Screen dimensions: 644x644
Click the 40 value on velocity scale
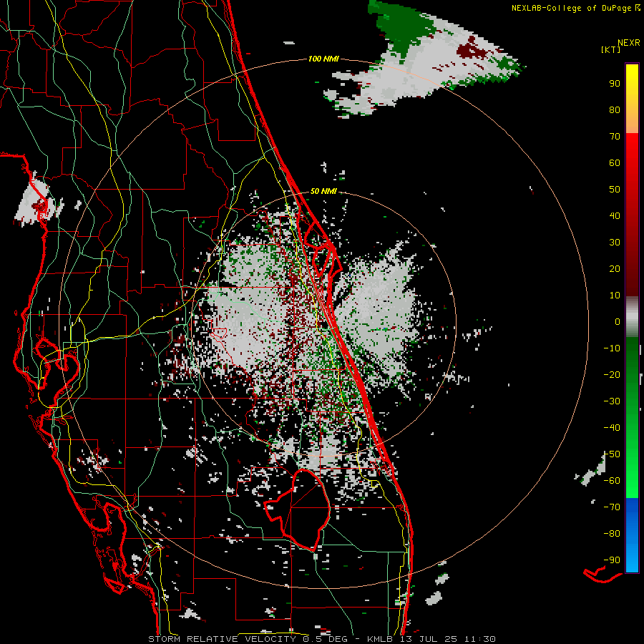(x=615, y=216)
